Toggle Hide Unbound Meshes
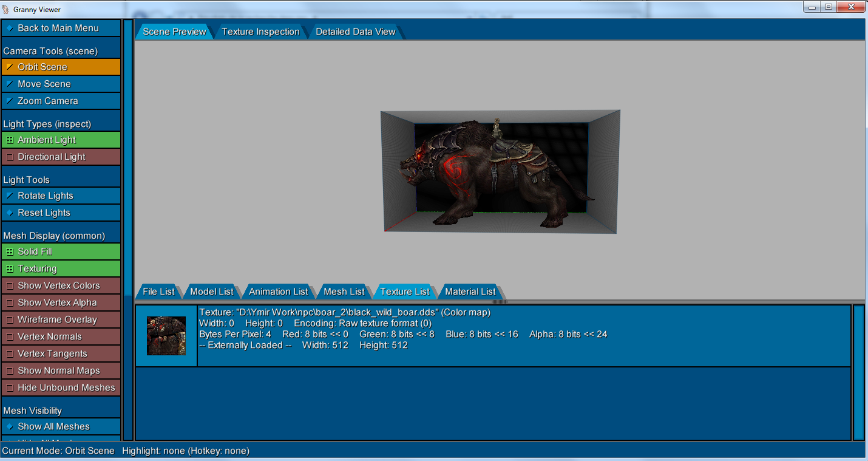 pyautogui.click(x=61, y=388)
